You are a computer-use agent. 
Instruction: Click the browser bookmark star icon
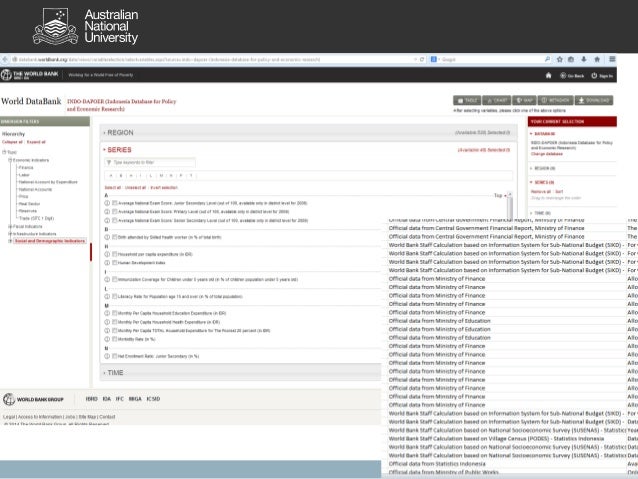559,59
